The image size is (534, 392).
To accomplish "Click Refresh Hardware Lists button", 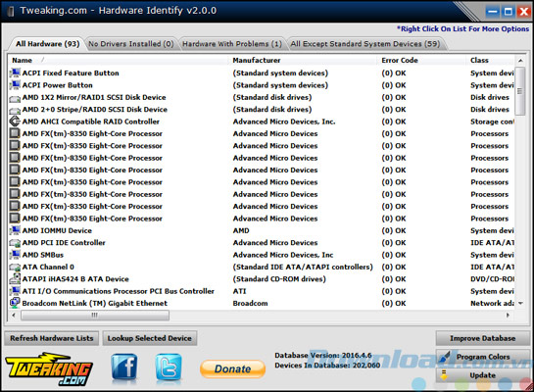I will [x=51, y=338].
